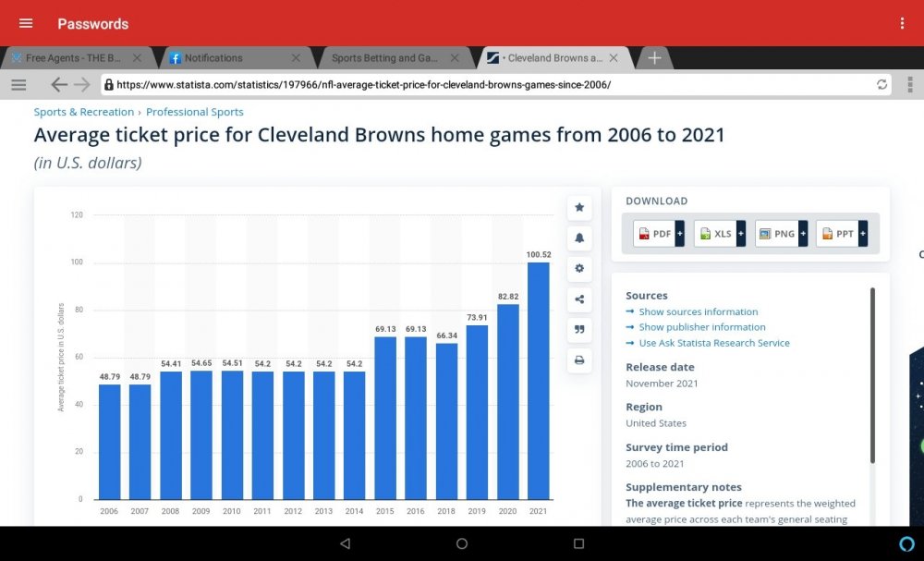
Task: Print the chart with the printer icon
Action: click(x=579, y=360)
